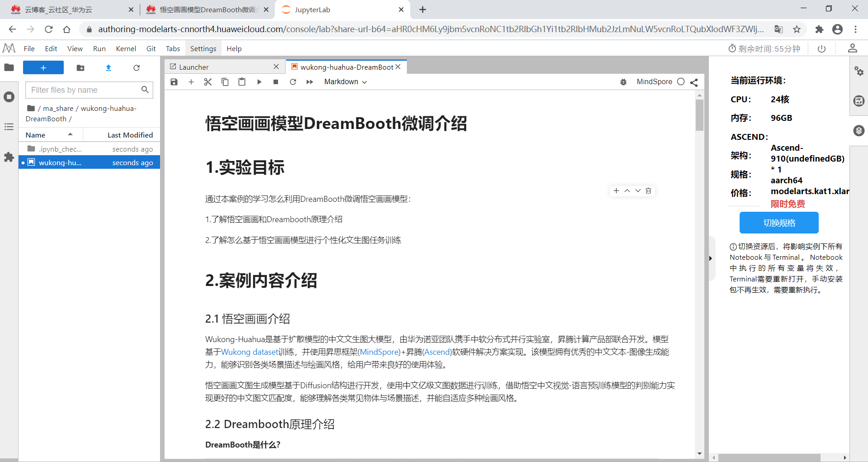Open the View menu

75,49
